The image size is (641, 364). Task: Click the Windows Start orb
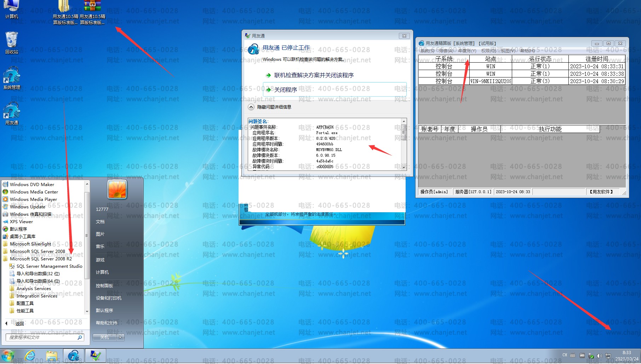[8, 356]
